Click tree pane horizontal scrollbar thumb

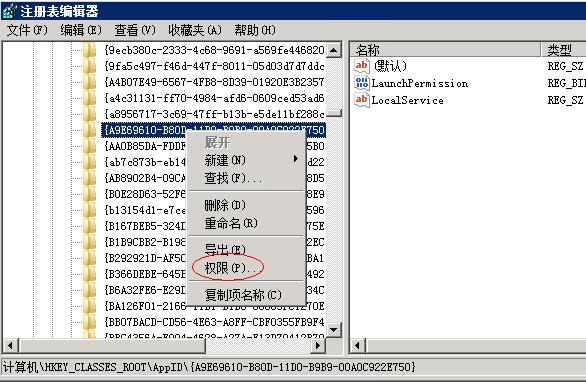coord(111,345)
